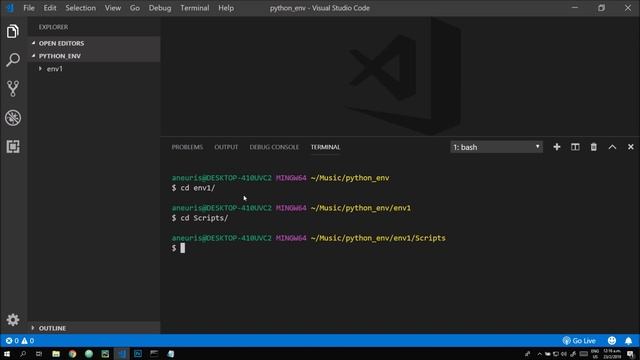Switch to the Debug Console tab
640x360 pixels.
pos(274,147)
